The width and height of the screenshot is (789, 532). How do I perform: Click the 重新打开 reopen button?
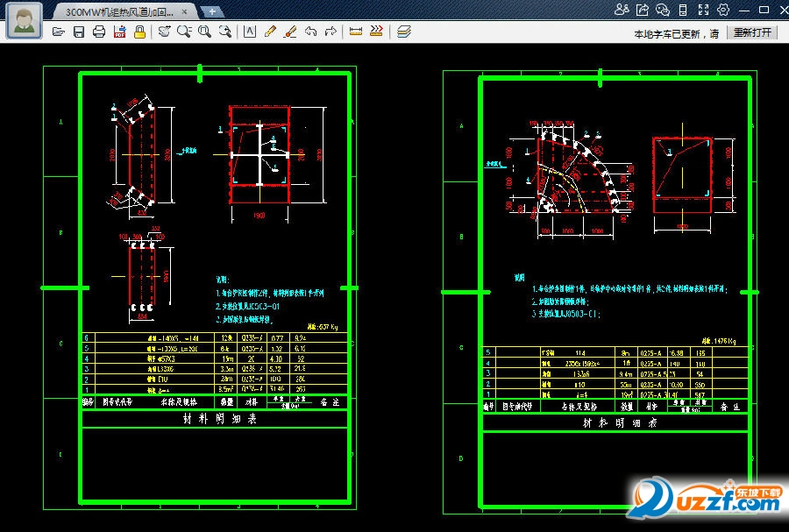(752, 32)
